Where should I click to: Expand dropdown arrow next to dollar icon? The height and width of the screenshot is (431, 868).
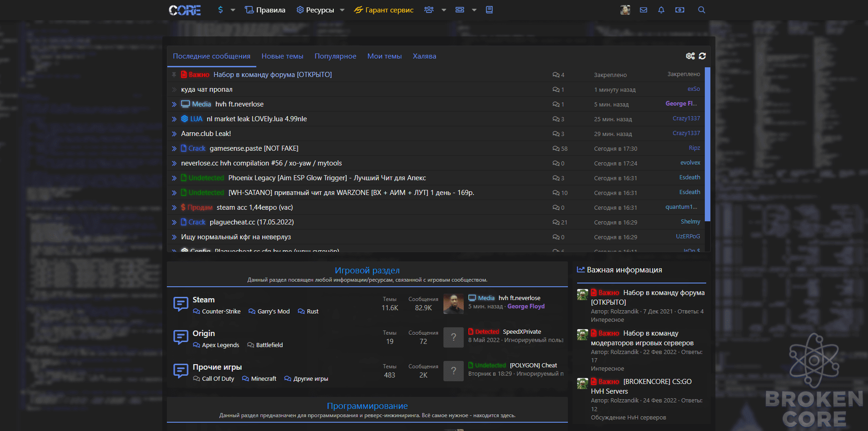pos(233,10)
